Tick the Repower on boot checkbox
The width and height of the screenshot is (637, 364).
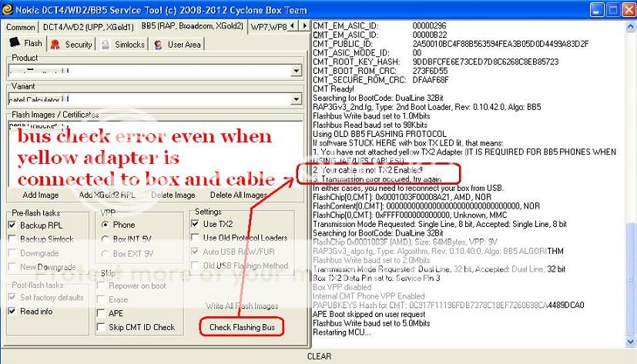101,286
